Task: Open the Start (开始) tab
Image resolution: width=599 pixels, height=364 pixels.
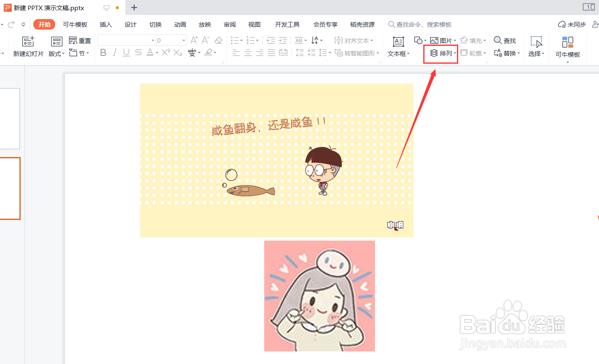Action: 44,24
